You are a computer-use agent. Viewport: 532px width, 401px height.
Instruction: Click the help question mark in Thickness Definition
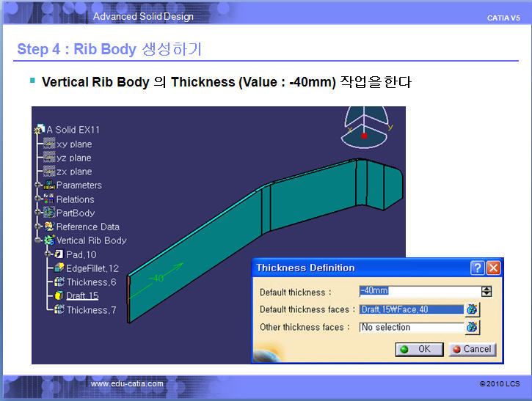pyautogui.click(x=478, y=268)
